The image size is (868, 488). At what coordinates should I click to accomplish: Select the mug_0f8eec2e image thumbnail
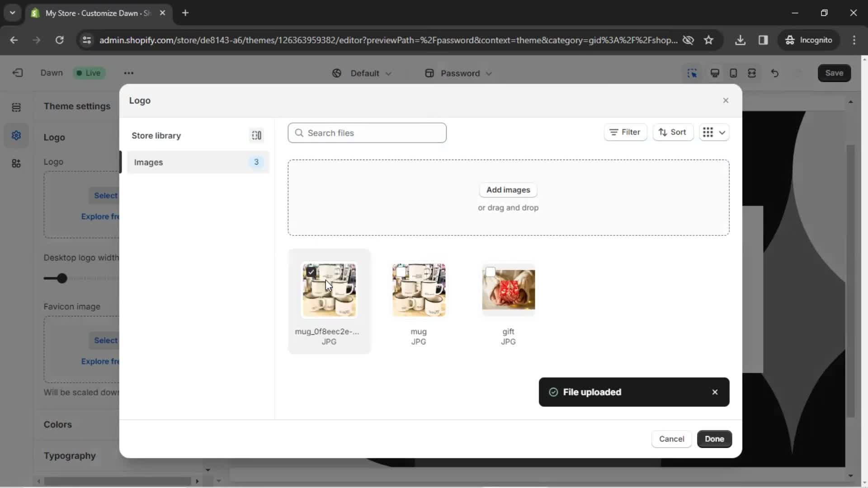330,289
